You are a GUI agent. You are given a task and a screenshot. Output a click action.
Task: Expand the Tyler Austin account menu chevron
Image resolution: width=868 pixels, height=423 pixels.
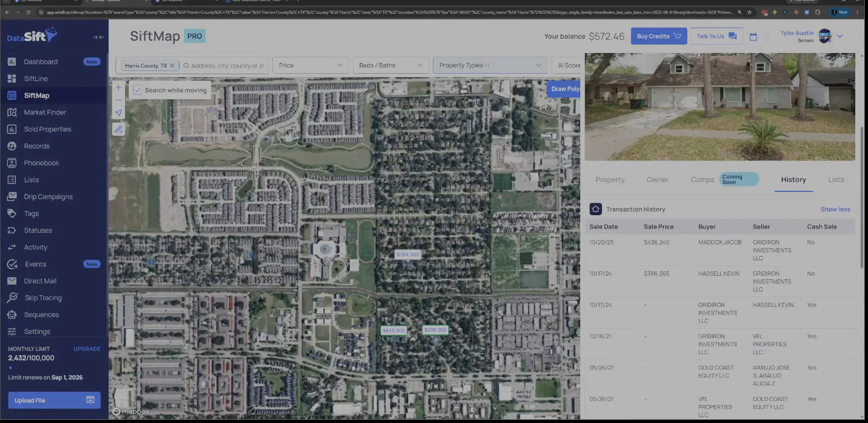pos(840,36)
